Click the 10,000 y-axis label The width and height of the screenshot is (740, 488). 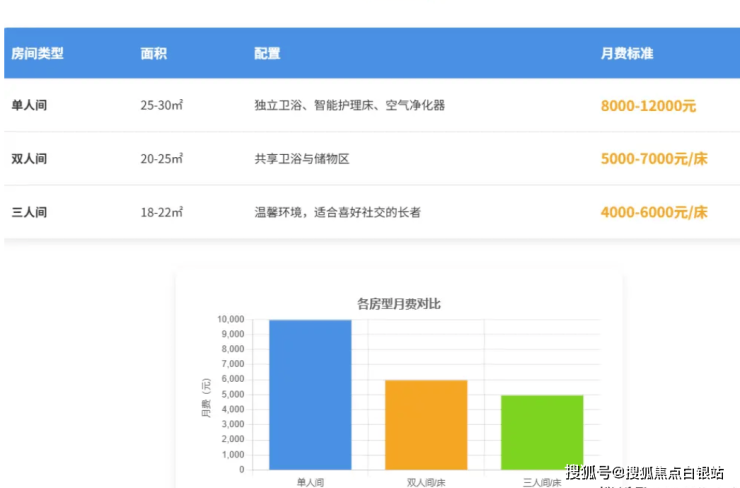pyautogui.click(x=230, y=319)
